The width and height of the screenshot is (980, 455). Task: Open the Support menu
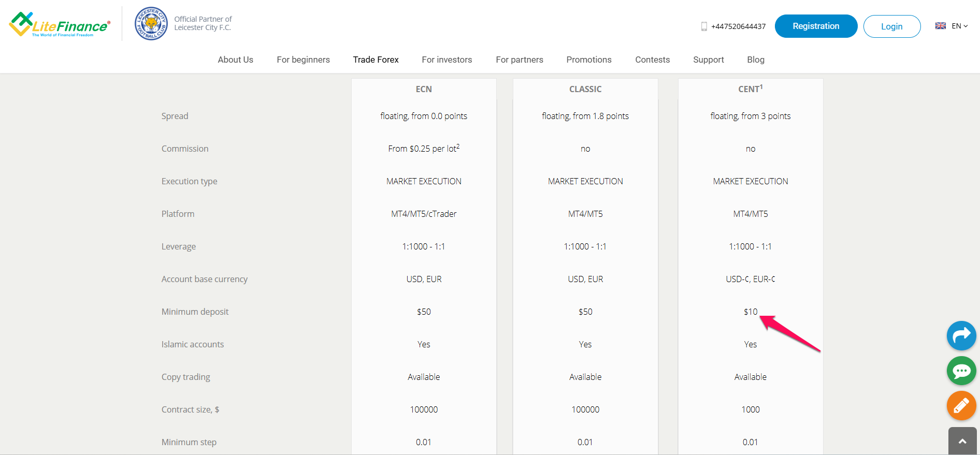709,60
